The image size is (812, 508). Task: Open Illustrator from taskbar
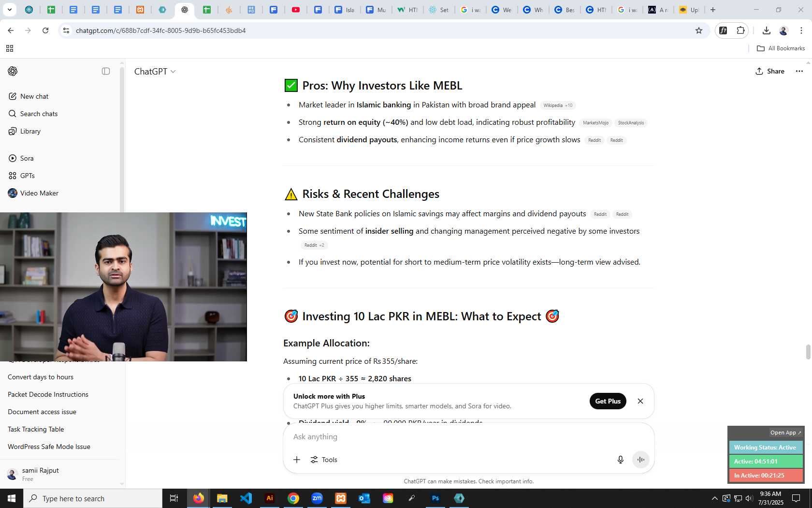coord(270,498)
